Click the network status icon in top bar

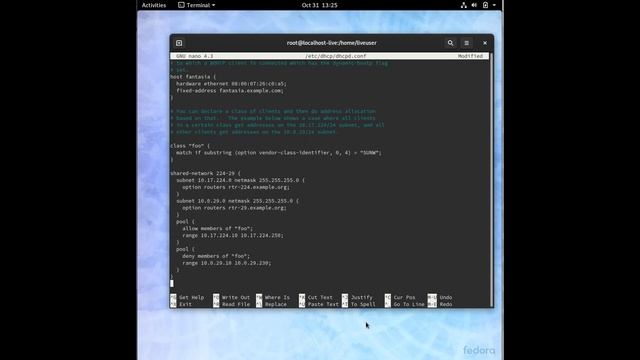pyautogui.click(x=464, y=5)
